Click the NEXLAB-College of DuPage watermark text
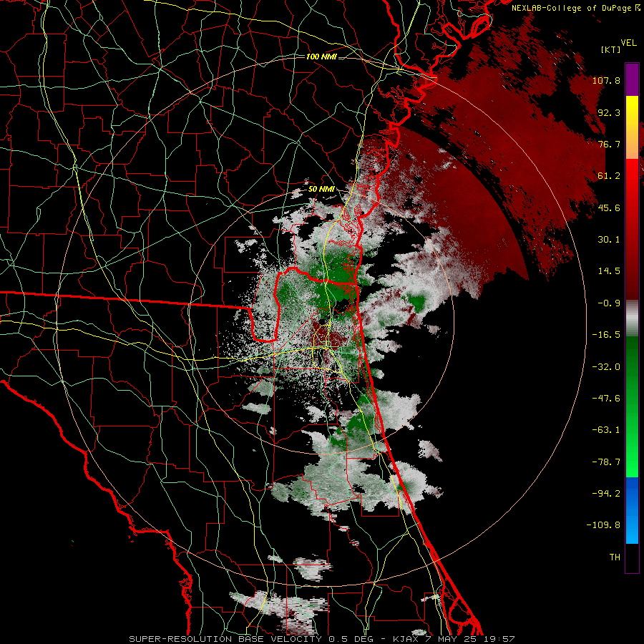This screenshot has height=644, width=644. click(575, 8)
